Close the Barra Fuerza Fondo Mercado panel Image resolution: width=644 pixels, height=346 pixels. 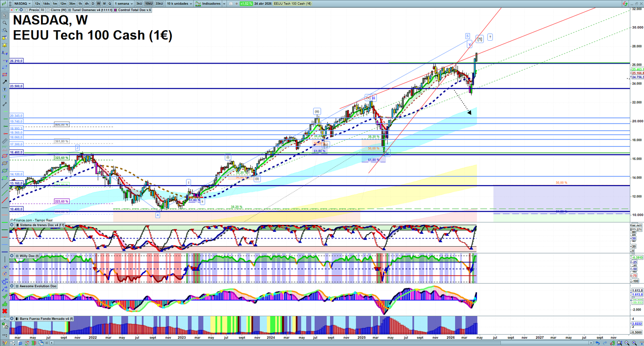click(x=12, y=319)
